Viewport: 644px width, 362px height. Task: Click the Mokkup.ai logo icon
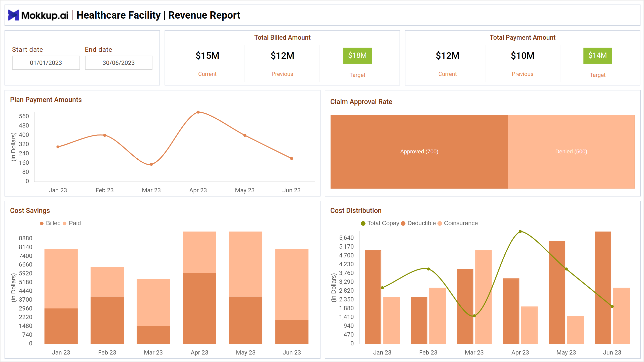point(14,15)
